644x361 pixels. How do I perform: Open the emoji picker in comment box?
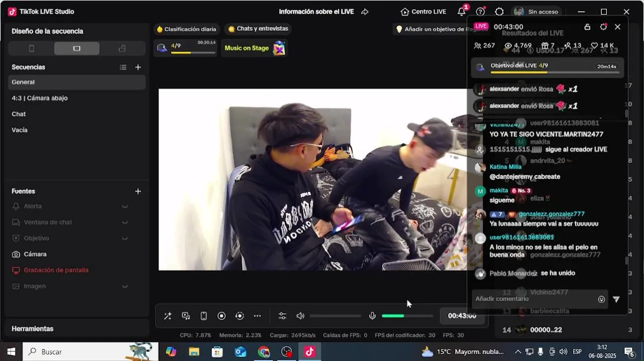point(601,299)
